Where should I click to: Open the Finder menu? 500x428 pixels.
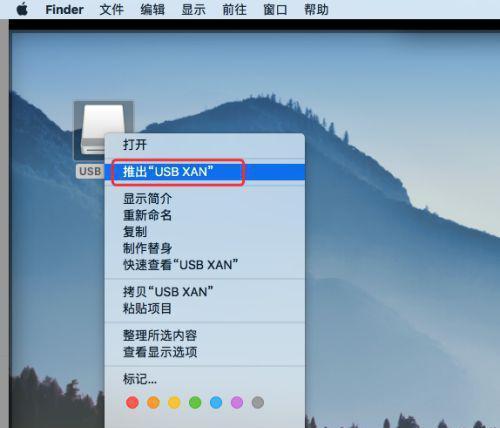[x=64, y=10]
